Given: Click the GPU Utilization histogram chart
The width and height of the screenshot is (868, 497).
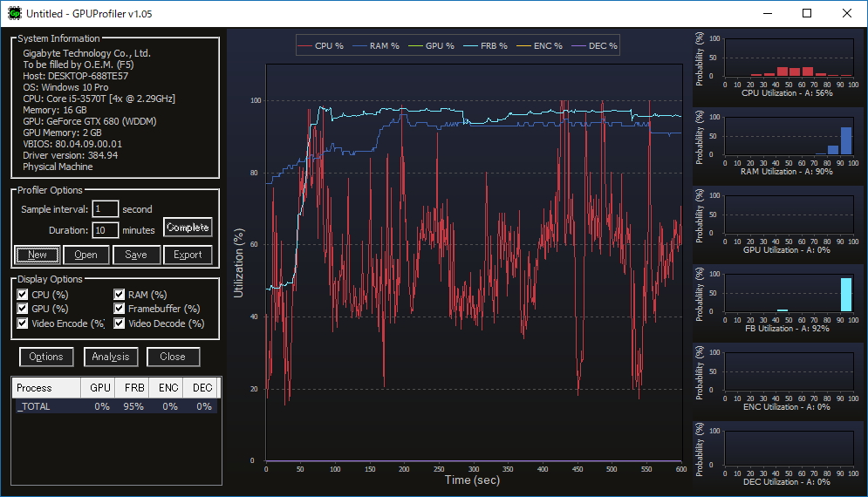Looking at the screenshot, I should coord(789,214).
